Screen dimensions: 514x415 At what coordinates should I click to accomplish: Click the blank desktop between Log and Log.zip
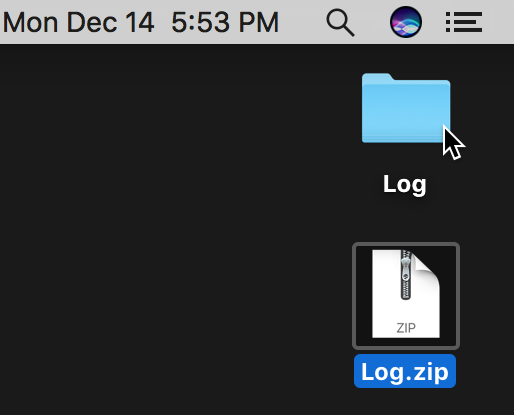[405, 220]
